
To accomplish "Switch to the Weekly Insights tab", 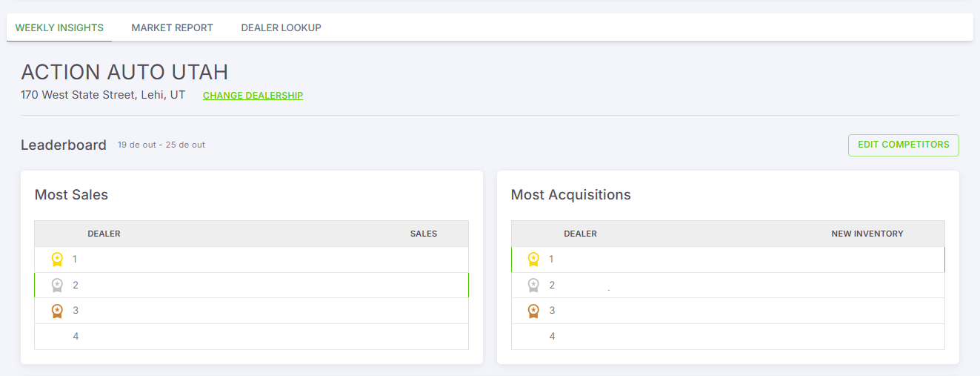I will tap(59, 27).
